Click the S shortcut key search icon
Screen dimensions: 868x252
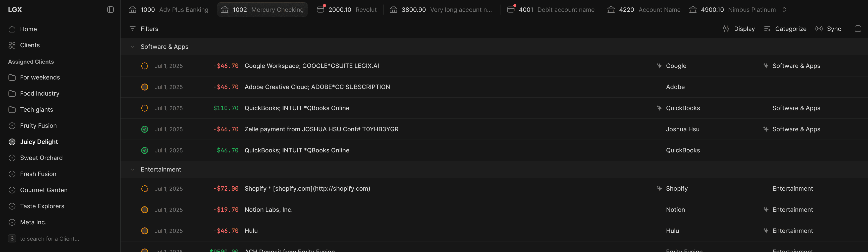[12, 238]
